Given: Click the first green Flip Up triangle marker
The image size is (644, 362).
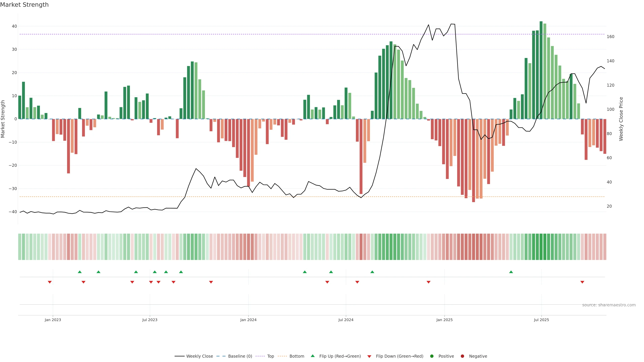Looking at the screenshot, I should [x=80, y=272].
